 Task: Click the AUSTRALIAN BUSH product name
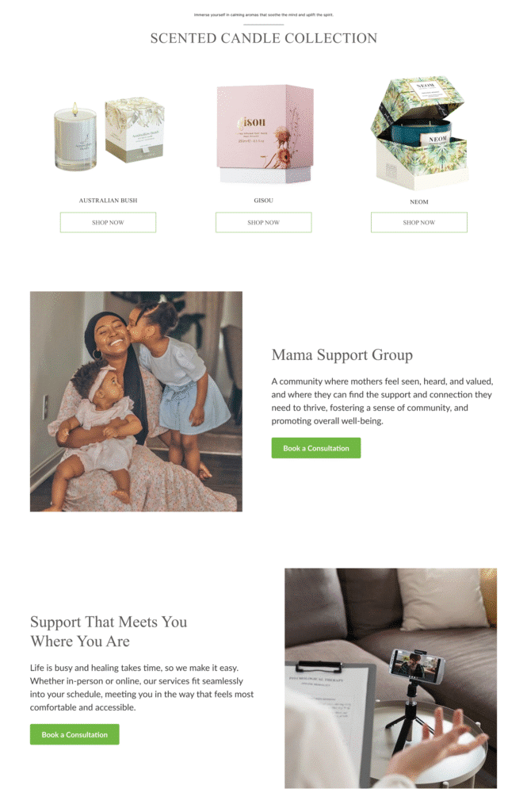(109, 201)
